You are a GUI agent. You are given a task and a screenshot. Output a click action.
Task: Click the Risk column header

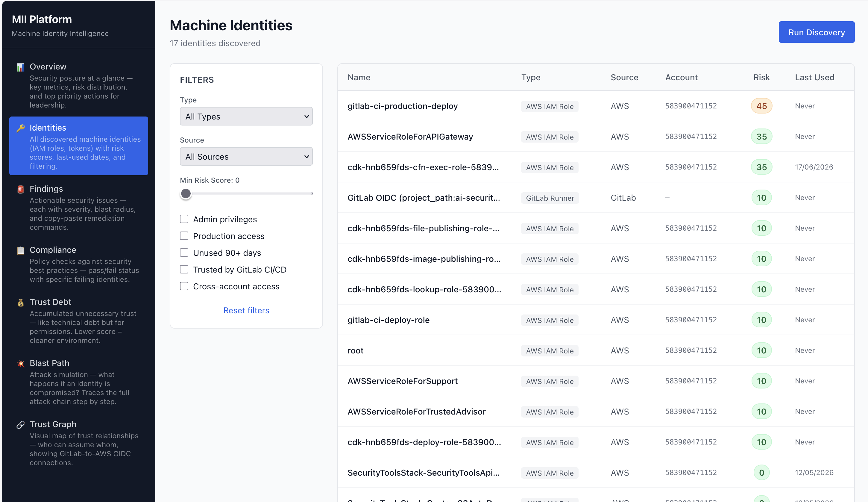(761, 77)
